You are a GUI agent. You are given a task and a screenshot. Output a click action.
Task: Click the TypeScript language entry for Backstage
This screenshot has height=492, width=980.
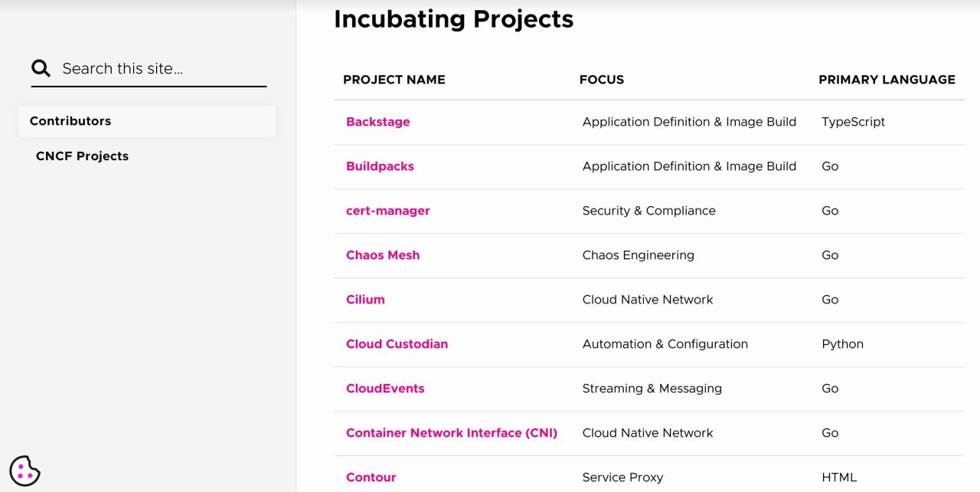853,122
